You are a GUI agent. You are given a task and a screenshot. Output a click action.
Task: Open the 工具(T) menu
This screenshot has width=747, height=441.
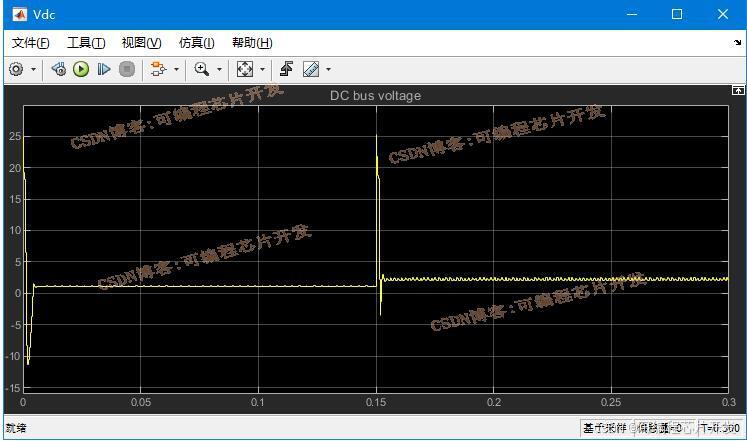(x=85, y=43)
